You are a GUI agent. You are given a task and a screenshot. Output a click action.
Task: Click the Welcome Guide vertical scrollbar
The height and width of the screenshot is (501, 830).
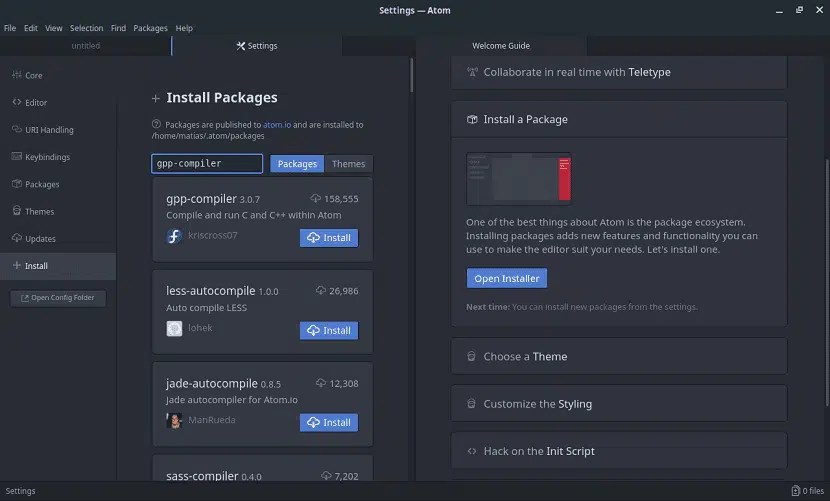826,282
